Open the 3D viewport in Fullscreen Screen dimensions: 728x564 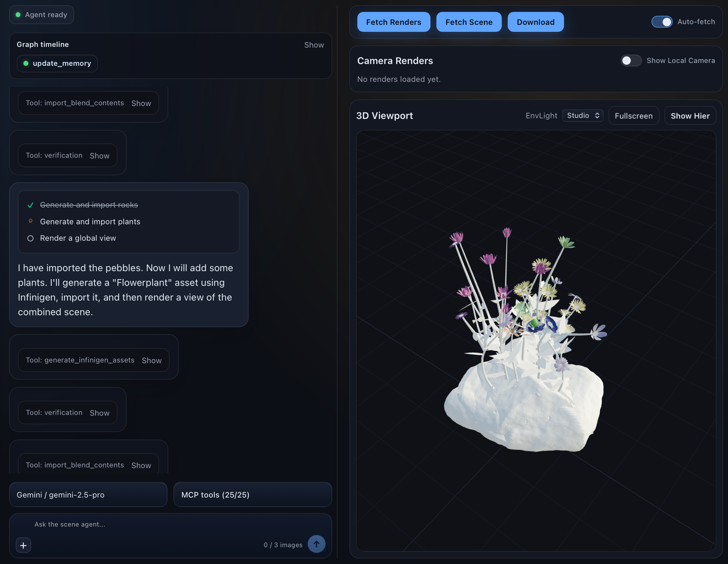click(x=633, y=116)
